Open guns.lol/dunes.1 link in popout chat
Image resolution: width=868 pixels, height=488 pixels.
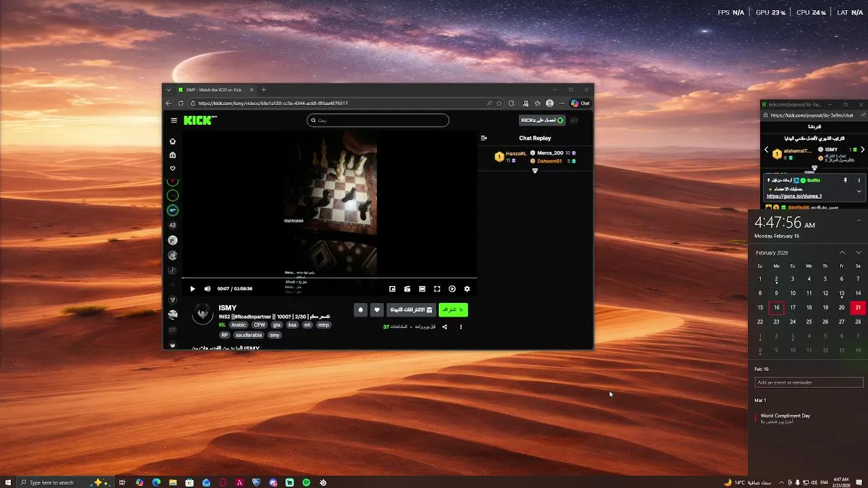click(794, 196)
